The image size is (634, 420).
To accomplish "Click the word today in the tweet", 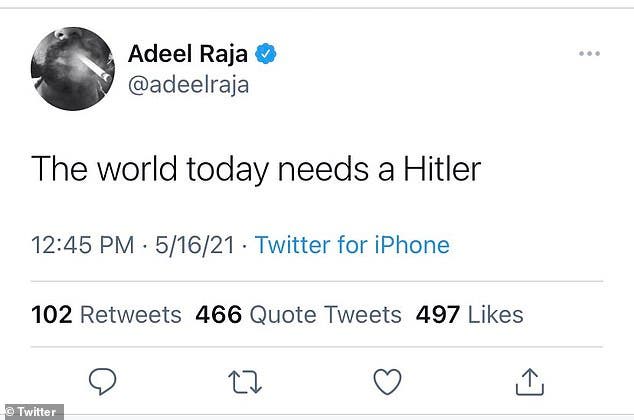I will point(228,170).
